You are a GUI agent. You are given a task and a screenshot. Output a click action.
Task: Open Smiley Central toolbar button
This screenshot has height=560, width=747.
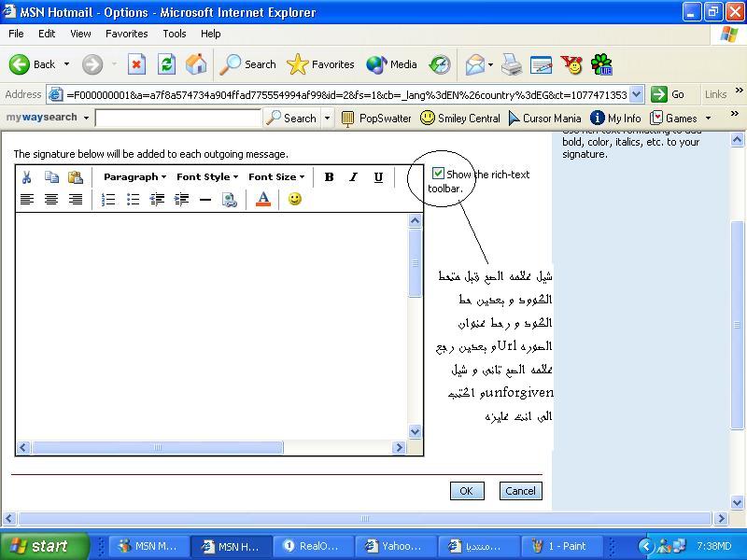pyautogui.click(x=460, y=118)
